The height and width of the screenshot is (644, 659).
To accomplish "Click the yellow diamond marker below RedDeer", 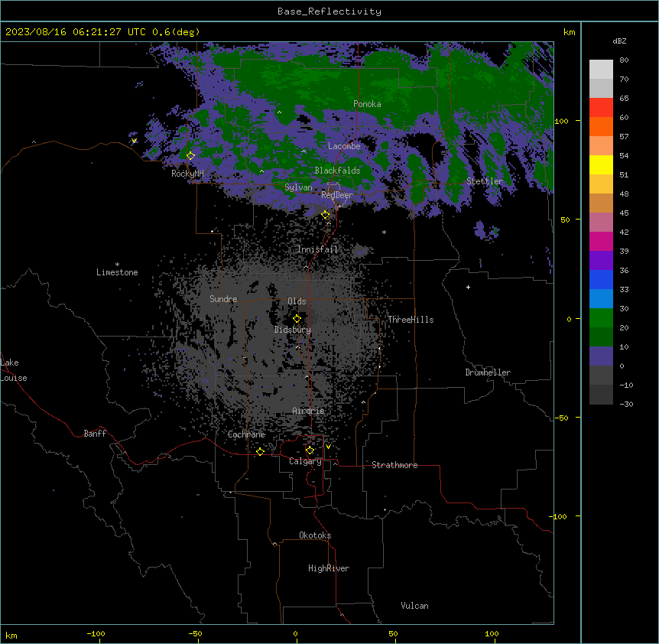I will pyautogui.click(x=326, y=215).
